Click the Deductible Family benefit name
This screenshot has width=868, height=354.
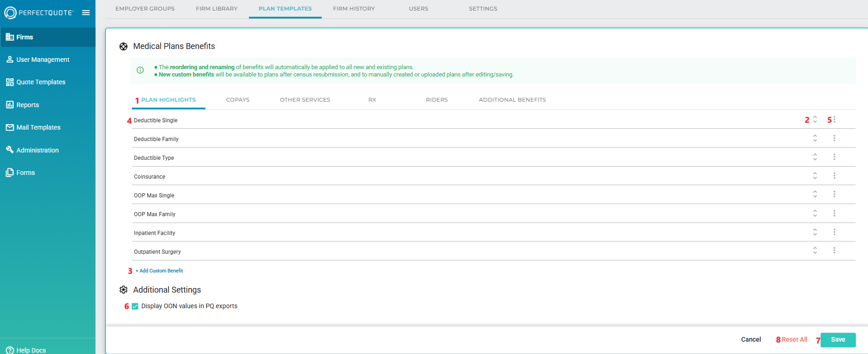(156, 139)
